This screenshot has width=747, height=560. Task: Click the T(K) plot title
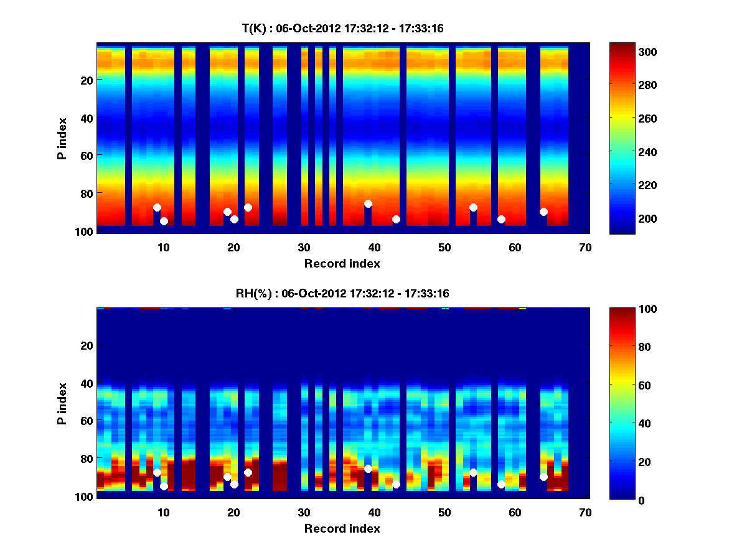click(x=342, y=28)
